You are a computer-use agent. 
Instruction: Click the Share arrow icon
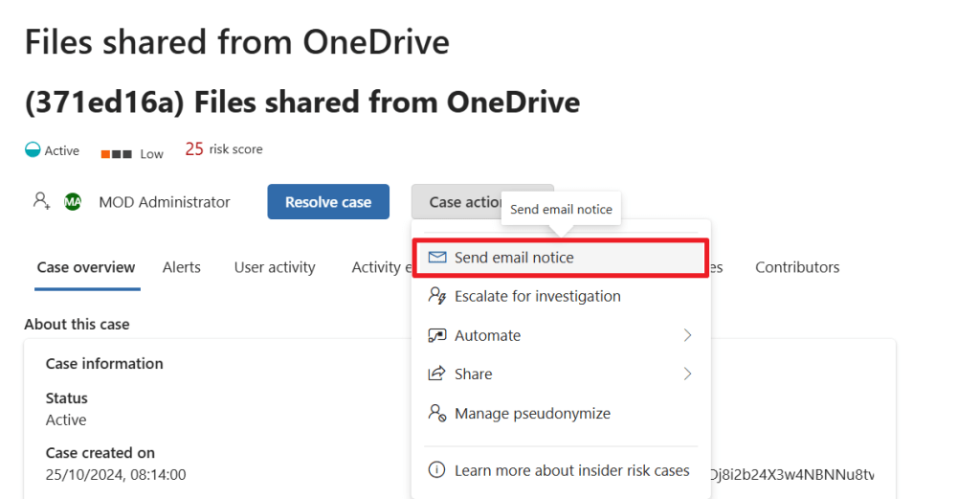(437, 374)
